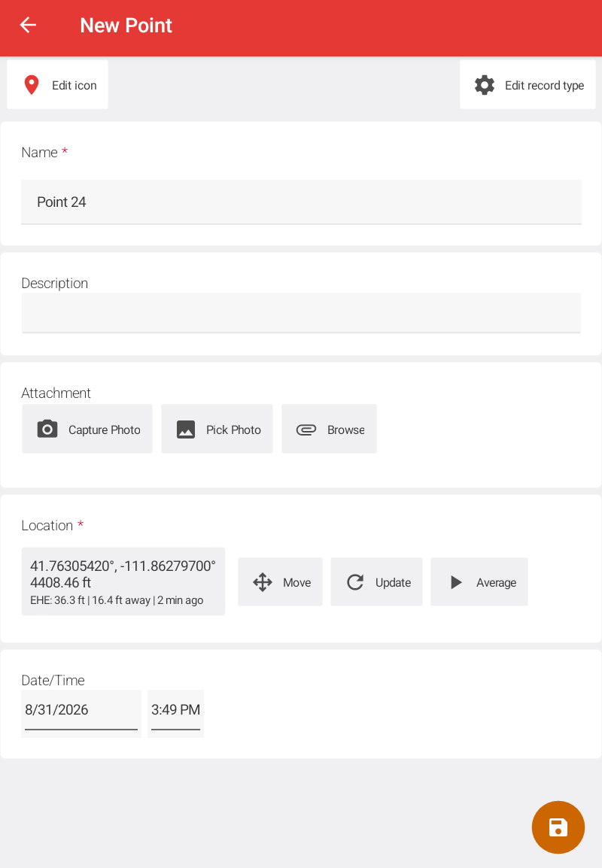Click the "Date/Time" section label
This screenshot has width=602, height=868.
pyautogui.click(x=53, y=681)
